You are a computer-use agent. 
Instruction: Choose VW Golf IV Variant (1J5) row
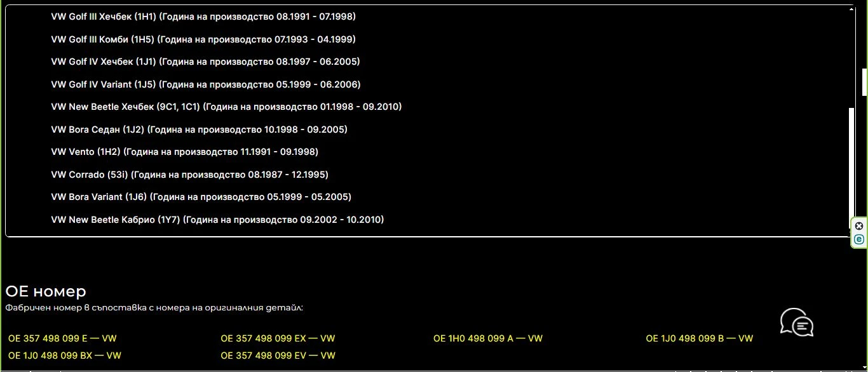[206, 84]
